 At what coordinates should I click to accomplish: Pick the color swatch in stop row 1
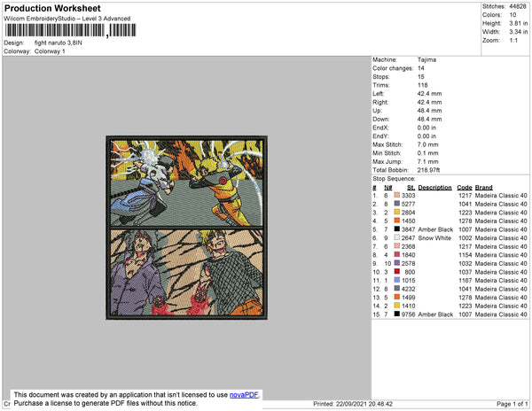(397, 195)
